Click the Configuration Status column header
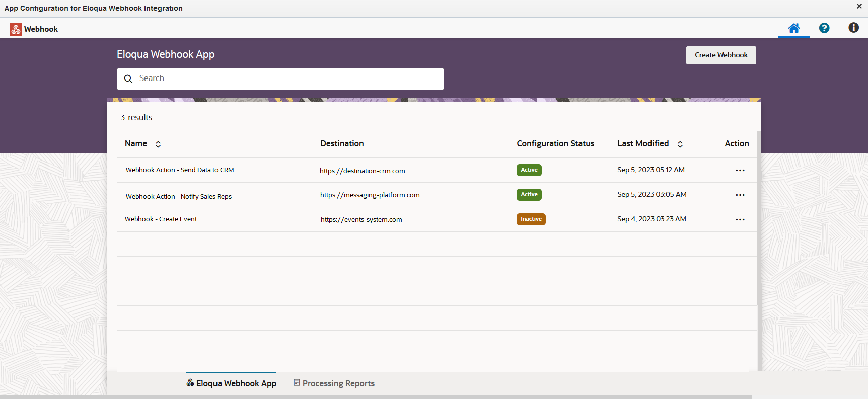 tap(555, 144)
